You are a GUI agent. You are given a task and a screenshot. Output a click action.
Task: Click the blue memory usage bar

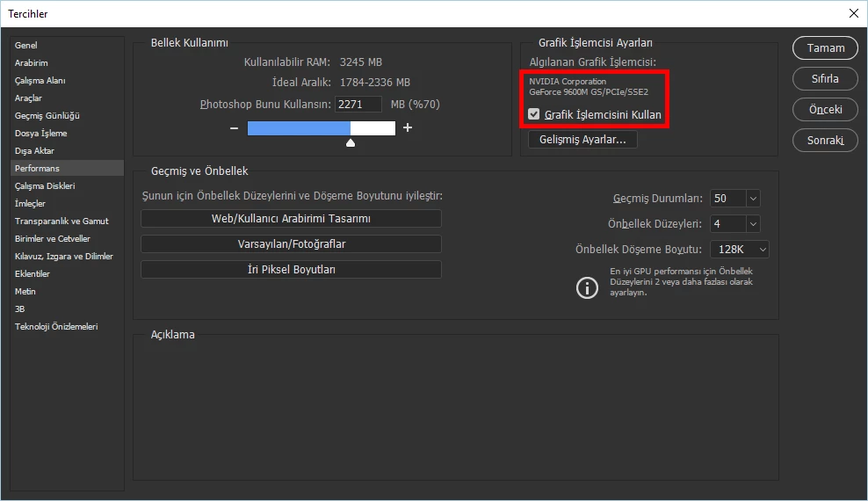click(x=299, y=128)
